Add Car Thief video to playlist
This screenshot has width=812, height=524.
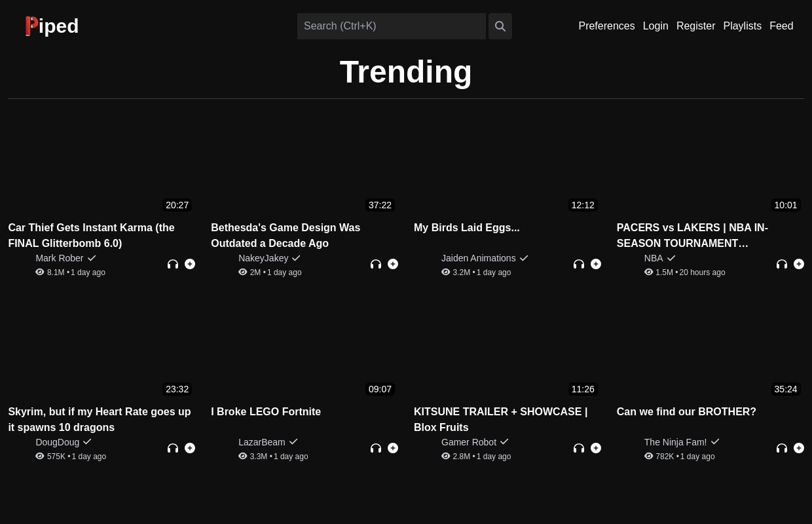tap(190, 264)
